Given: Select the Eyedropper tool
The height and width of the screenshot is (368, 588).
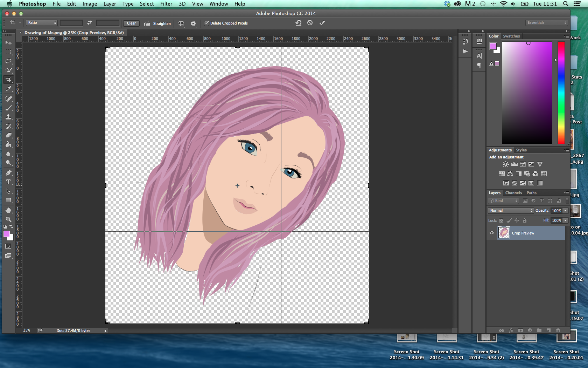Looking at the screenshot, I should click(x=8, y=89).
